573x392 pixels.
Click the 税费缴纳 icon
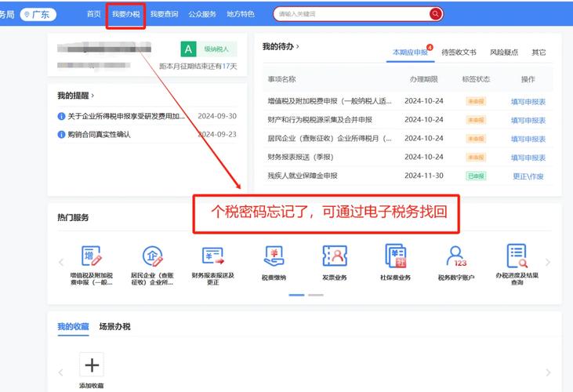[x=274, y=256]
